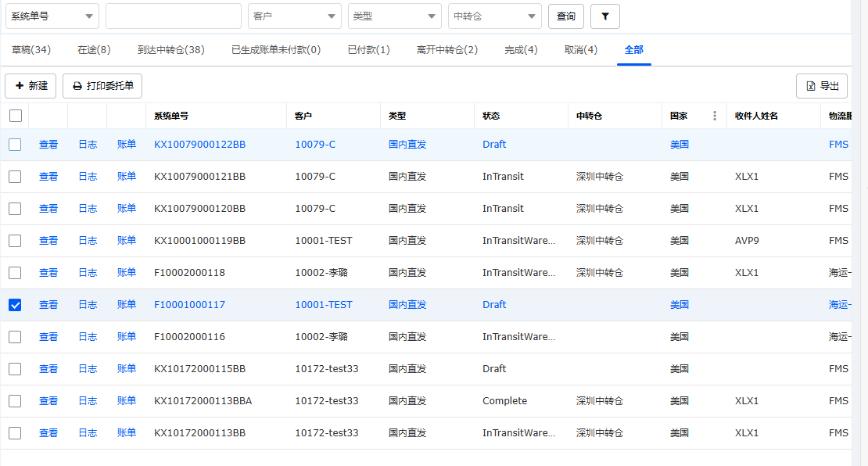The image size is (868, 466).
Task: Click 查看 link for KX10079000122BB
Action: point(48,145)
